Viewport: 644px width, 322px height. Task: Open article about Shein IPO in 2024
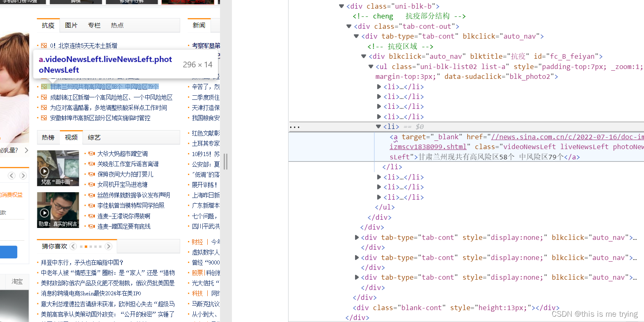click(x=91, y=293)
